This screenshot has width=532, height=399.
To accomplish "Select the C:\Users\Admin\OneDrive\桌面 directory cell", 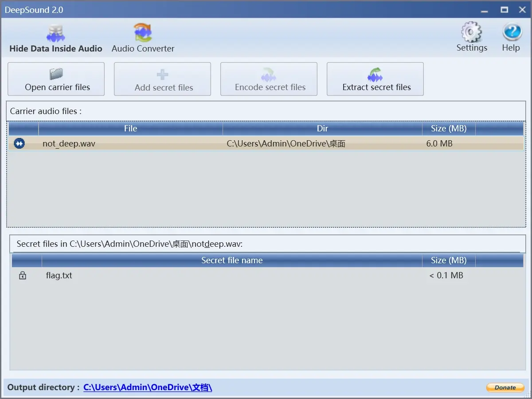I will click(x=286, y=144).
